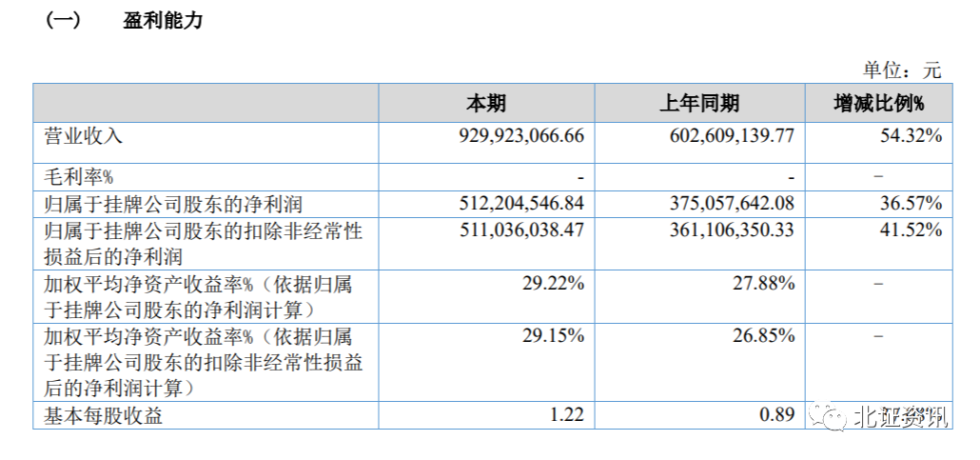Click the net profit value 512,204,546.84
Viewport: 980px width, 460px height.
pos(520,204)
